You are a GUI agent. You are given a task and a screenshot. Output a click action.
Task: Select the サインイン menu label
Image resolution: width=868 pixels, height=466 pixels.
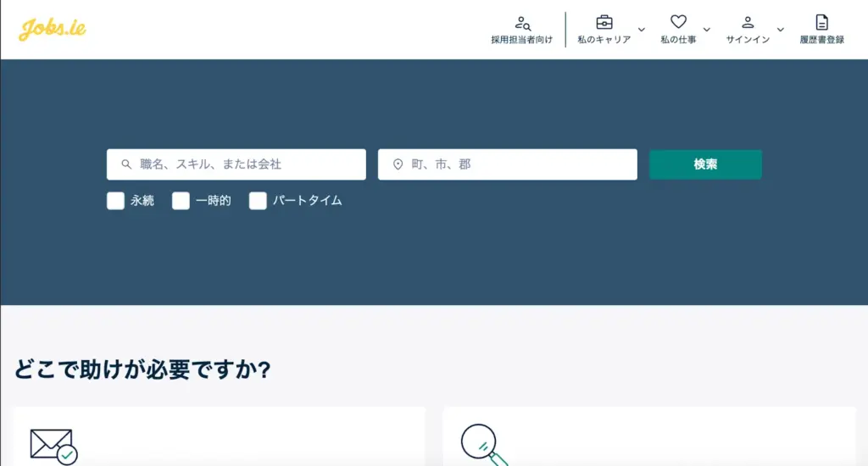(748, 40)
